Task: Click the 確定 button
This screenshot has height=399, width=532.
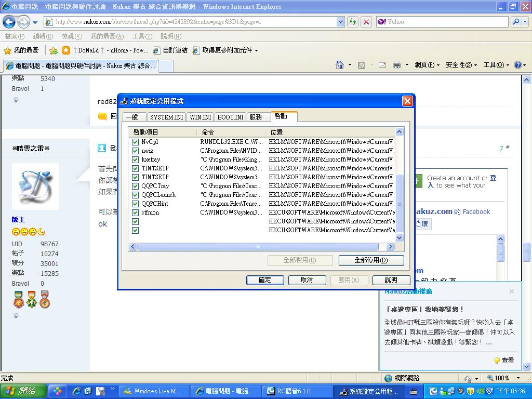Action: click(x=265, y=280)
